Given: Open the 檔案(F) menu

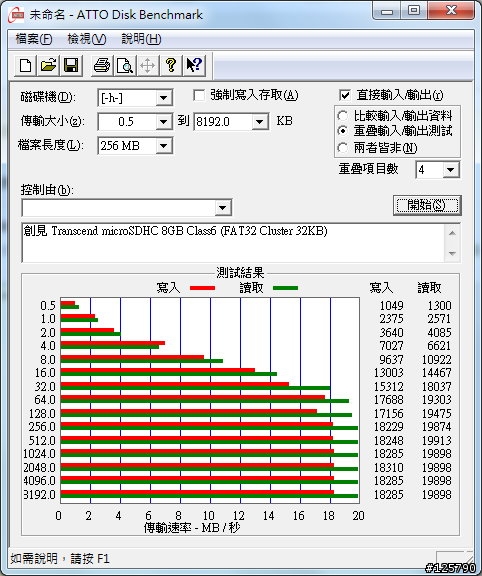Looking at the screenshot, I should point(34,39).
